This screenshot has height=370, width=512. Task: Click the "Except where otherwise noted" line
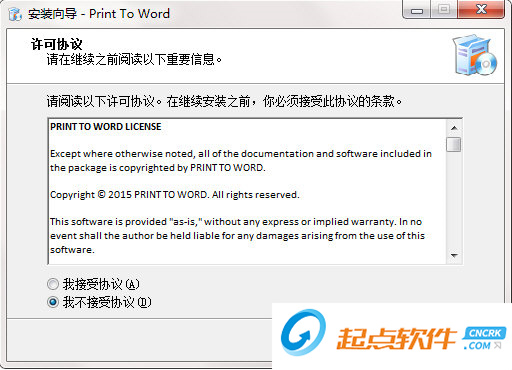241,154
